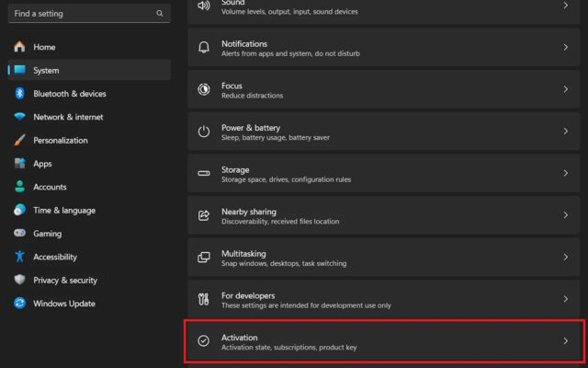Open Nearby sharing settings
588x368 pixels.
[x=384, y=216]
